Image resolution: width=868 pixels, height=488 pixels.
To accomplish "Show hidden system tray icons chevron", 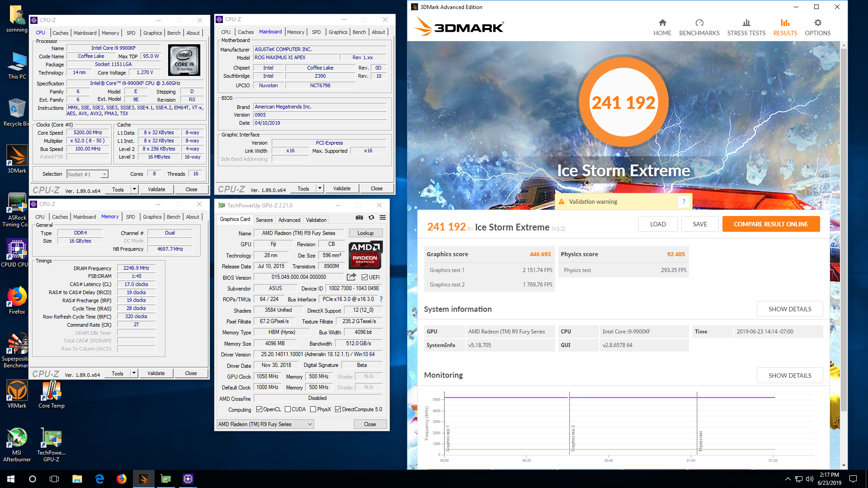I will pyautogui.click(x=788, y=479).
